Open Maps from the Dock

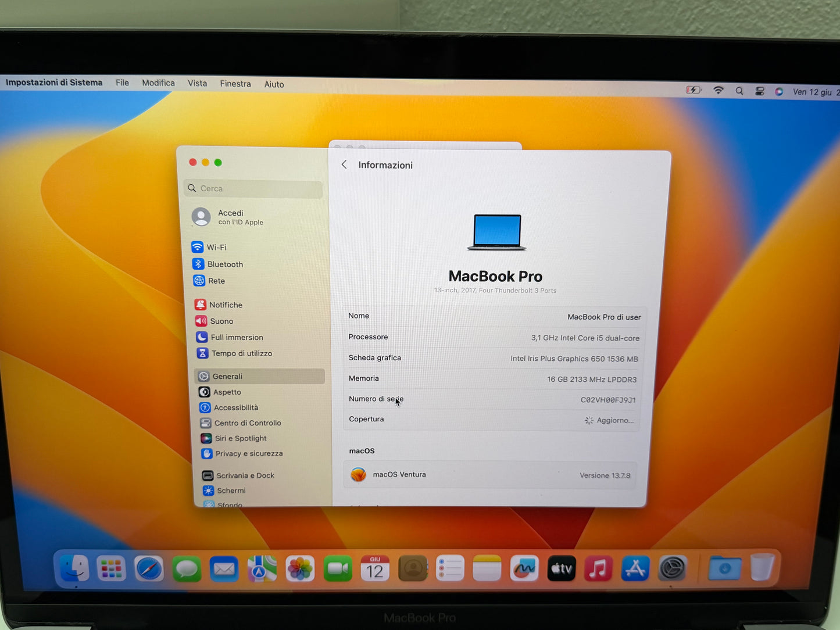262,569
